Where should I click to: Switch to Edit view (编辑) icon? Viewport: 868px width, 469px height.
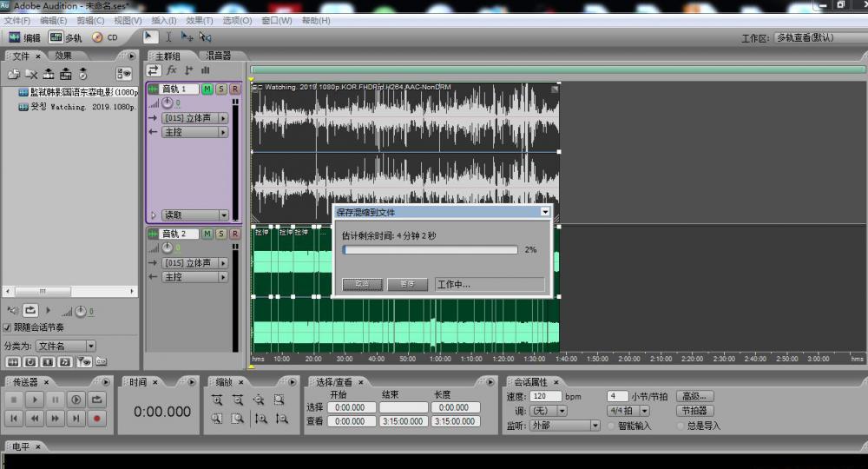(15, 37)
